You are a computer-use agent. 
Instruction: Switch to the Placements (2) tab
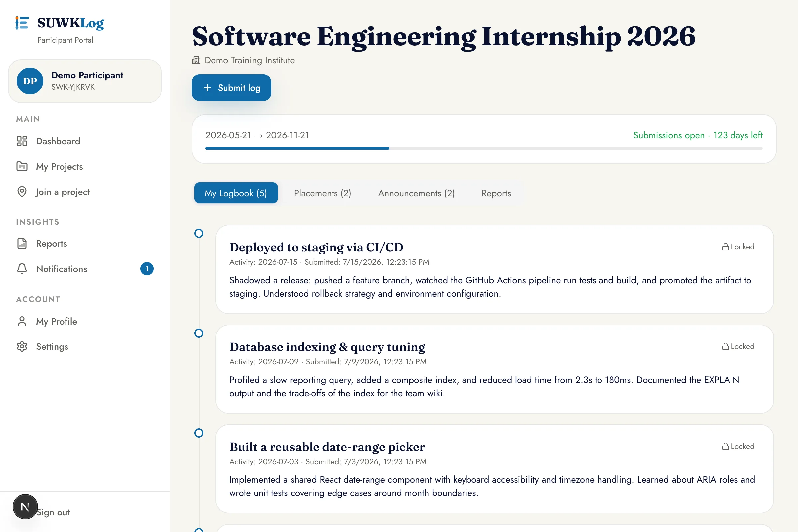[322, 193]
